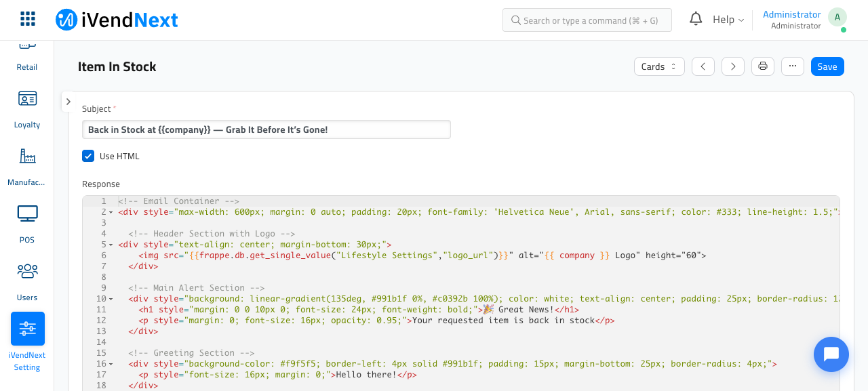Click the iVendNext Setting sidebar label
The image size is (868, 391).
click(x=27, y=361)
